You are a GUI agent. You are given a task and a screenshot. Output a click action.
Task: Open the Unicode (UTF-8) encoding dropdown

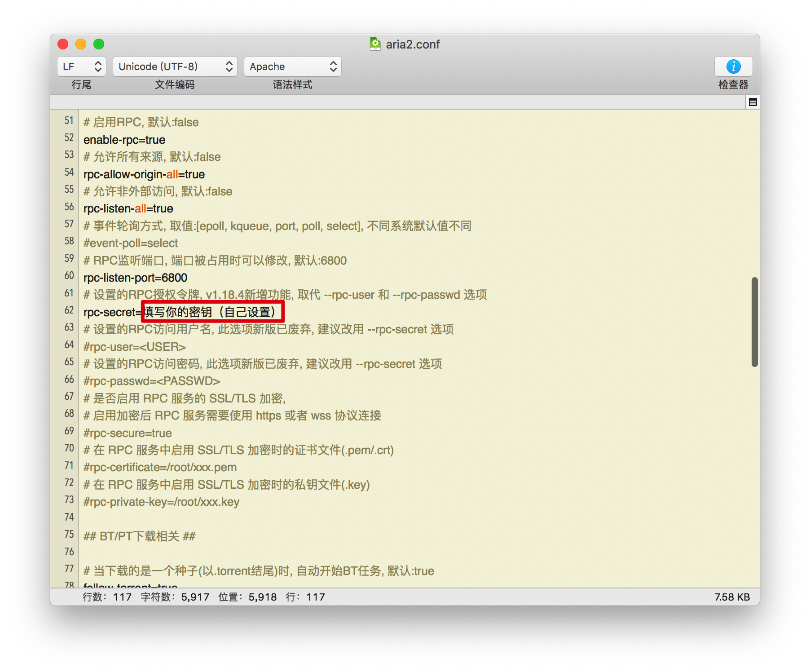tap(175, 66)
